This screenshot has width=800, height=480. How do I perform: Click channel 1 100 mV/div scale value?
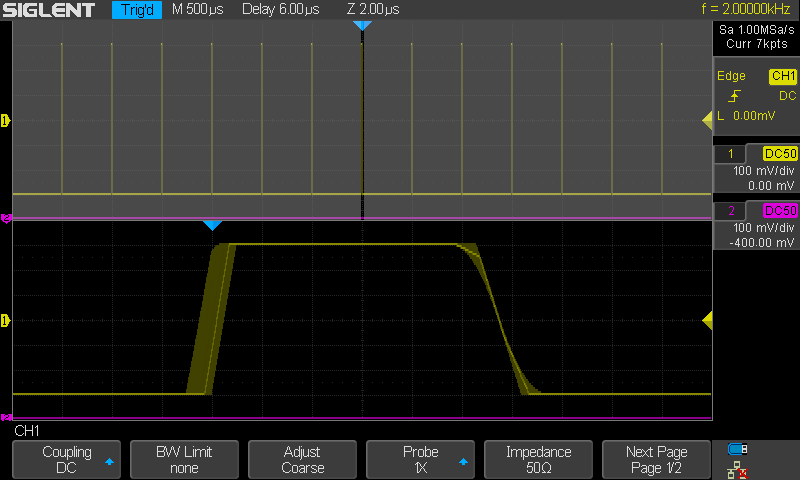pos(764,171)
